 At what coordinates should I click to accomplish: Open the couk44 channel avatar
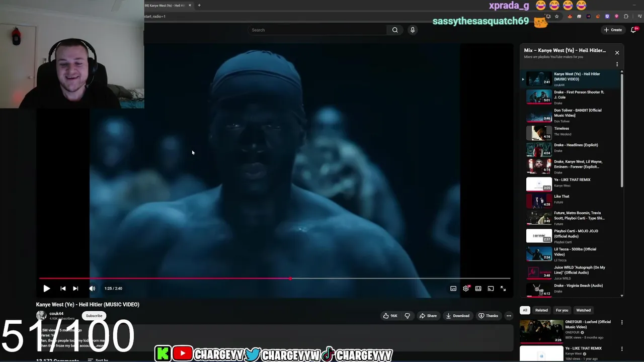(x=41, y=316)
